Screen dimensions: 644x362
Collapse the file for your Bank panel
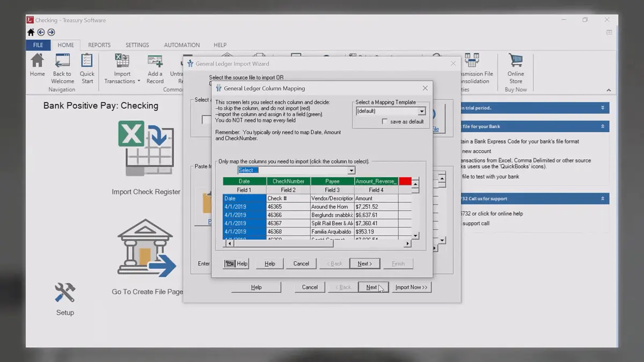point(603,127)
